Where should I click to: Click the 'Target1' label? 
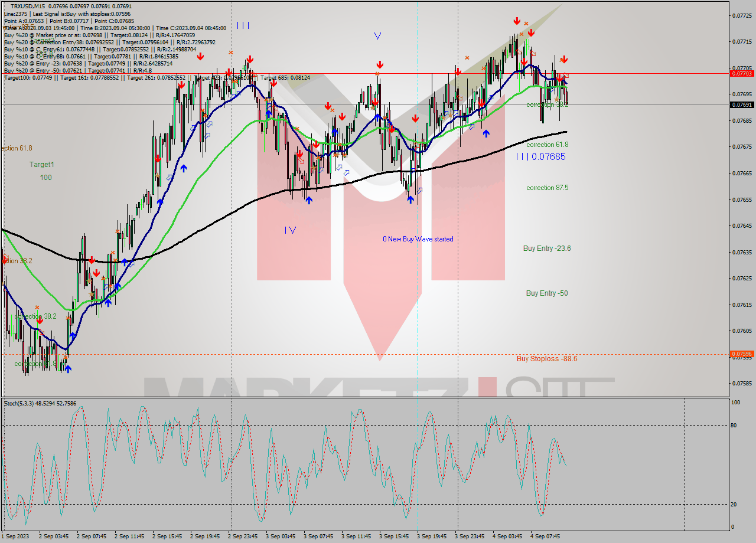(42, 165)
